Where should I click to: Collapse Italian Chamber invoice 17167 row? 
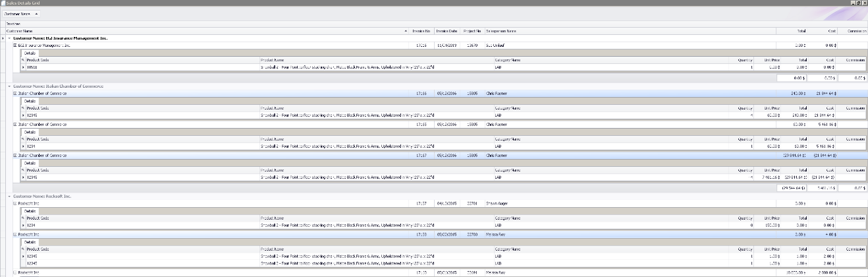15,156
